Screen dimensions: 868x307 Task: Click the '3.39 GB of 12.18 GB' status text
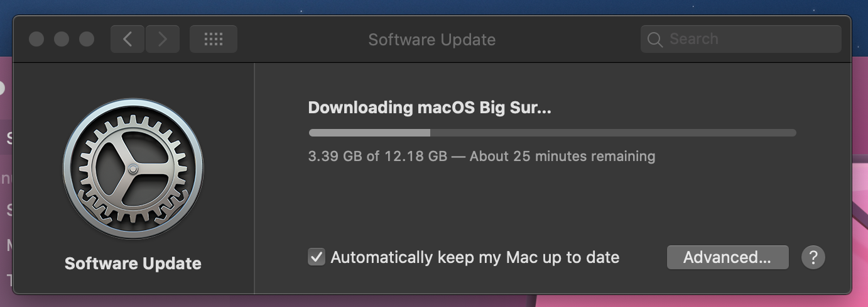click(x=377, y=156)
